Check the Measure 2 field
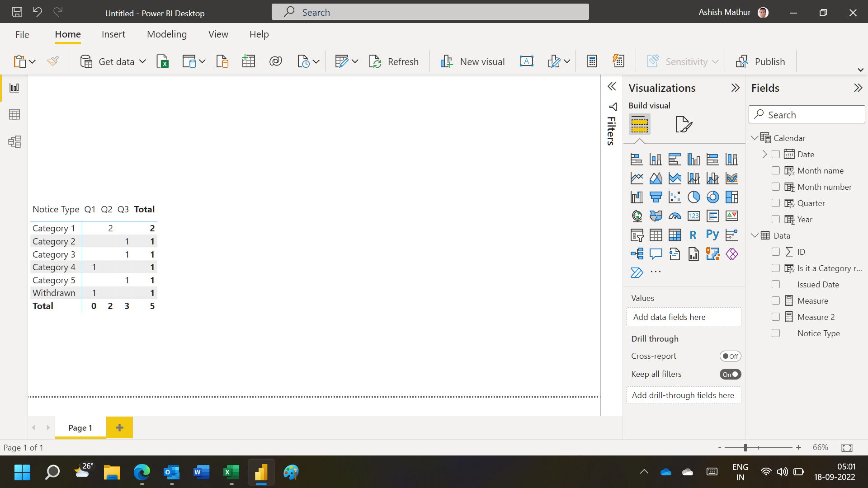This screenshot has width=868, height=488. coord(776,317)
